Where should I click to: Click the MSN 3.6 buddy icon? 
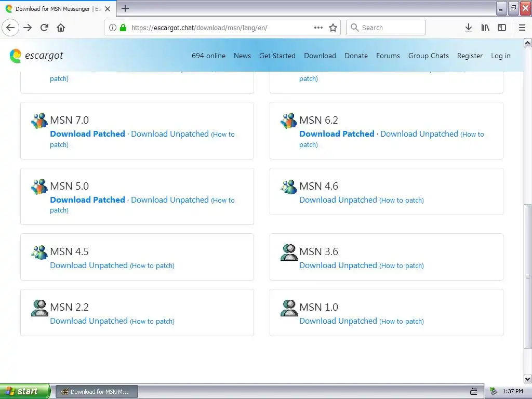[289, 252]
